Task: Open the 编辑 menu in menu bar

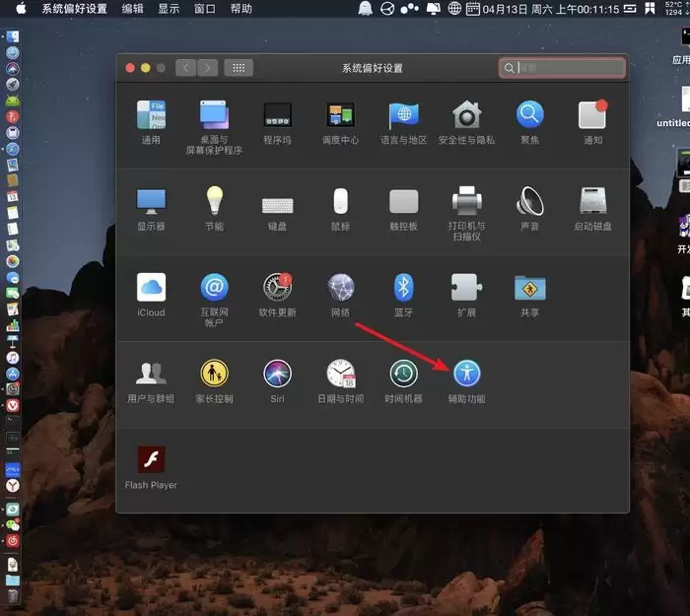Action: pos(132,9)
